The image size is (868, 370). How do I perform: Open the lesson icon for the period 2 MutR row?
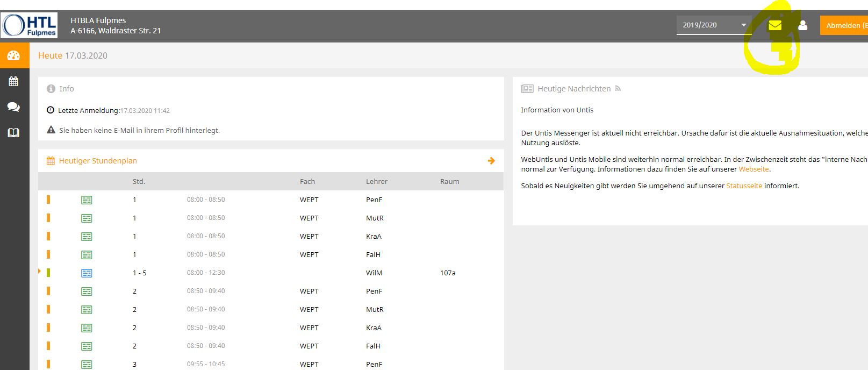pos(87,310)
